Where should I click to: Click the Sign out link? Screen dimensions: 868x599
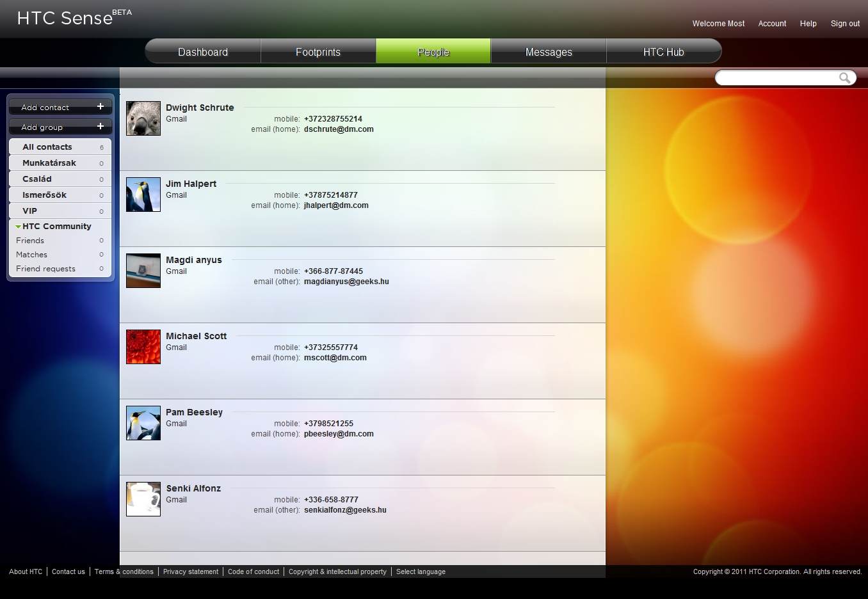coord(845,24)
